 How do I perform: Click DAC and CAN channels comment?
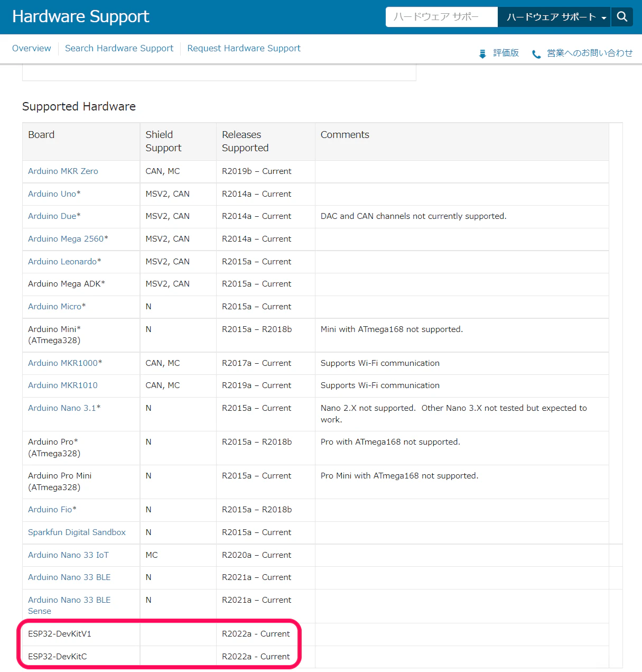click(413, 216)
